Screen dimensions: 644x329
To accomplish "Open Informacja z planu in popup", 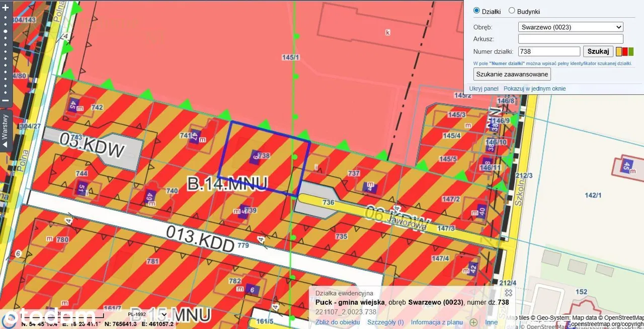I will 436,322.
